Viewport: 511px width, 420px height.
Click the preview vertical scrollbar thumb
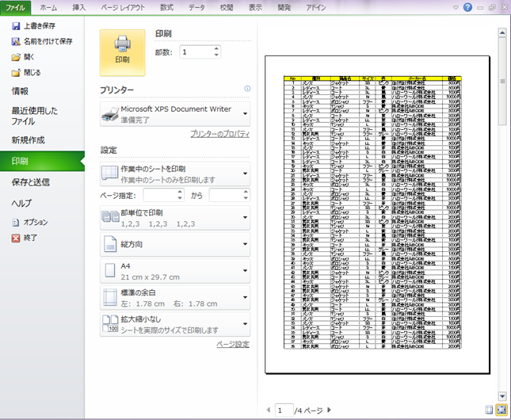pos(502,81)
